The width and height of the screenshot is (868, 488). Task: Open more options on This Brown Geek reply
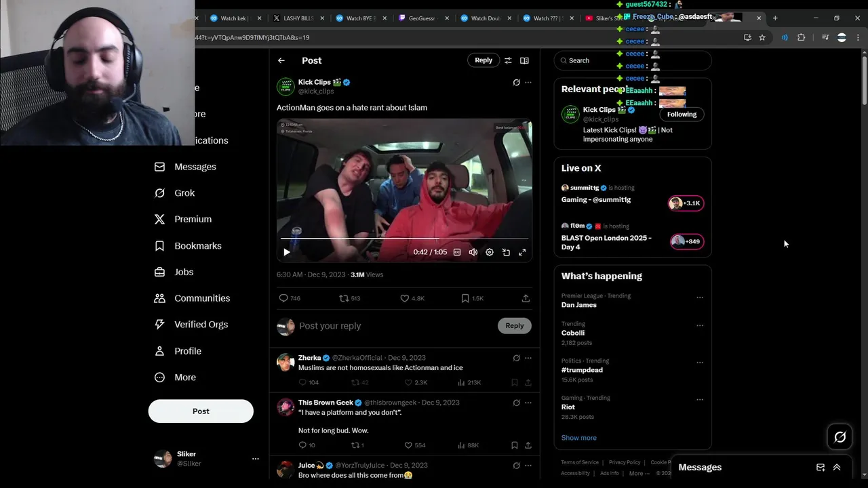click(x=528, y=403)
